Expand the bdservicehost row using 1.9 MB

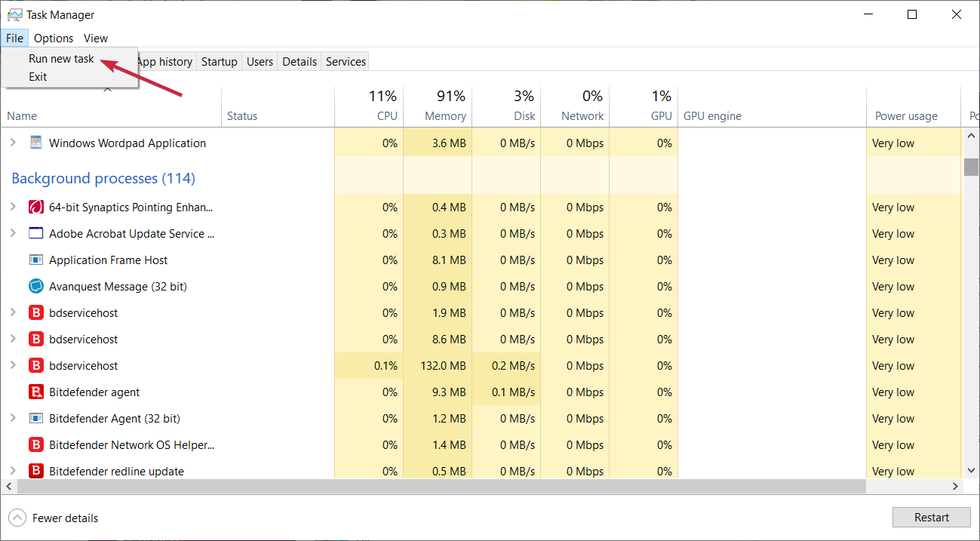[x=13, y=312]
